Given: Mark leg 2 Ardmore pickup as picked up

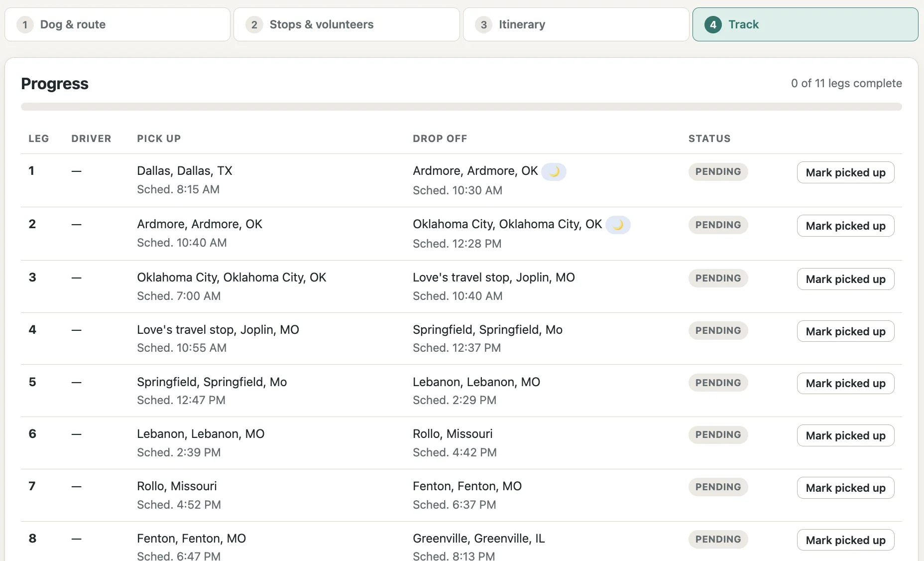Looking at the screenshot, I should tap(845, 226).
